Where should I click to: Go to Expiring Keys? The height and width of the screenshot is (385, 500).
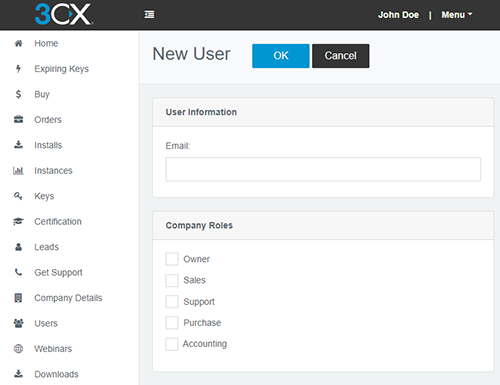[61, 69]
